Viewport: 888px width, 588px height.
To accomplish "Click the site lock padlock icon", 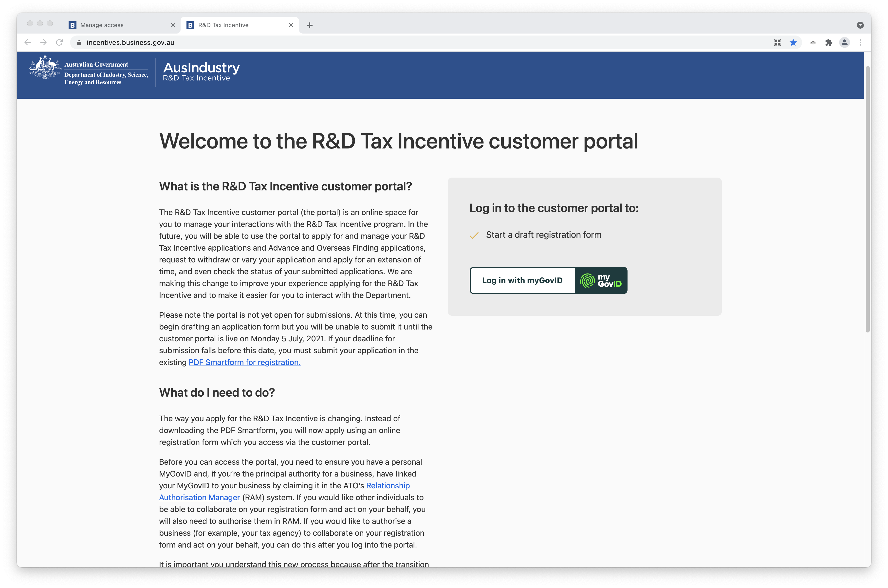I will pyautogui.click(x=79, y=42).
